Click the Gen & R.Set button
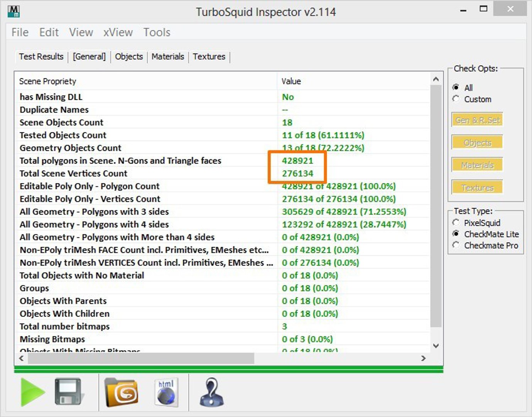This screenshot has width=532, height=417. (477, 120)
